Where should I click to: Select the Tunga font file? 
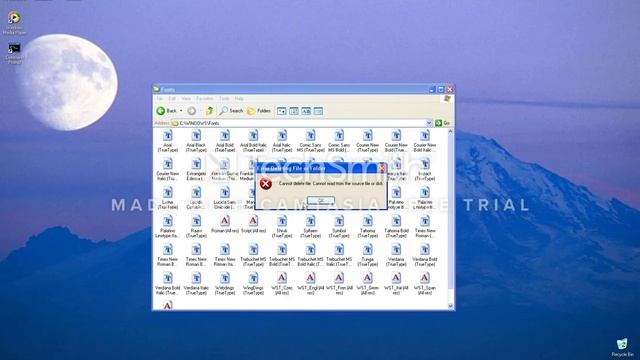(x=368, y=255)
